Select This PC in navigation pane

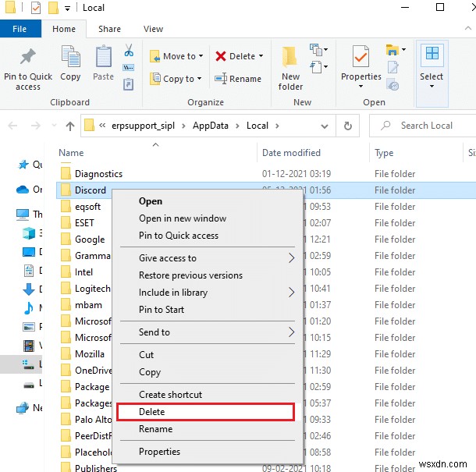pyautogui.click(x=23, y=215)
